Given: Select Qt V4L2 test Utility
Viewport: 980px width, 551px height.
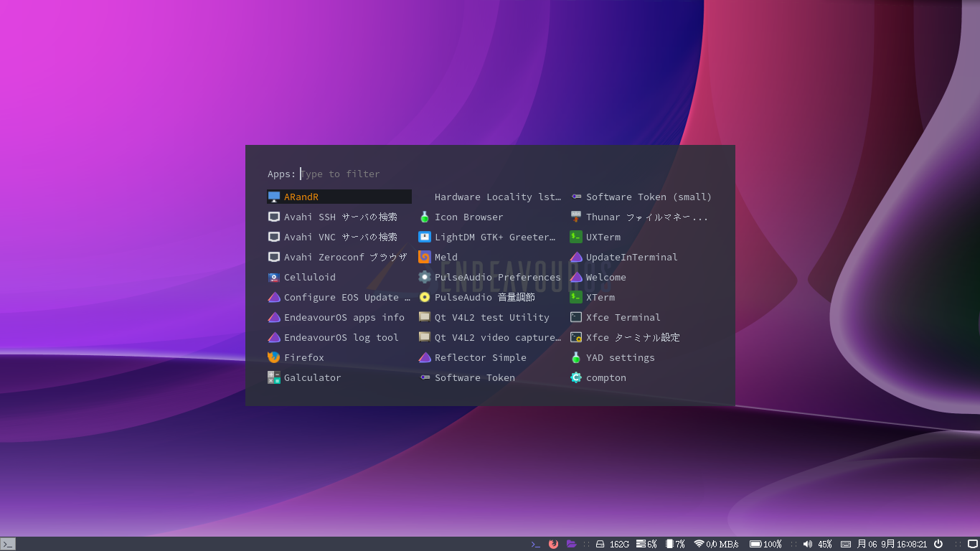Looking at the screenshot, I should 491,317.
